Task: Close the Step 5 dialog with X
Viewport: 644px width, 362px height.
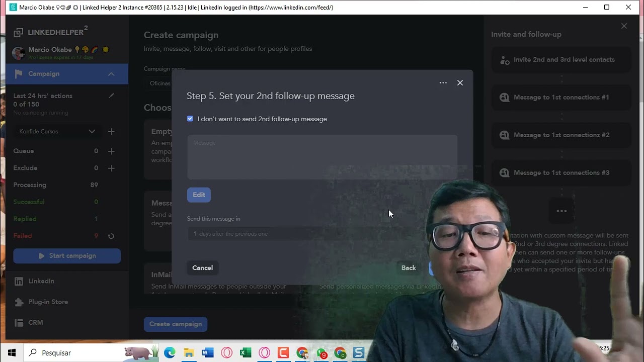Action: click(x=460, y=83)
